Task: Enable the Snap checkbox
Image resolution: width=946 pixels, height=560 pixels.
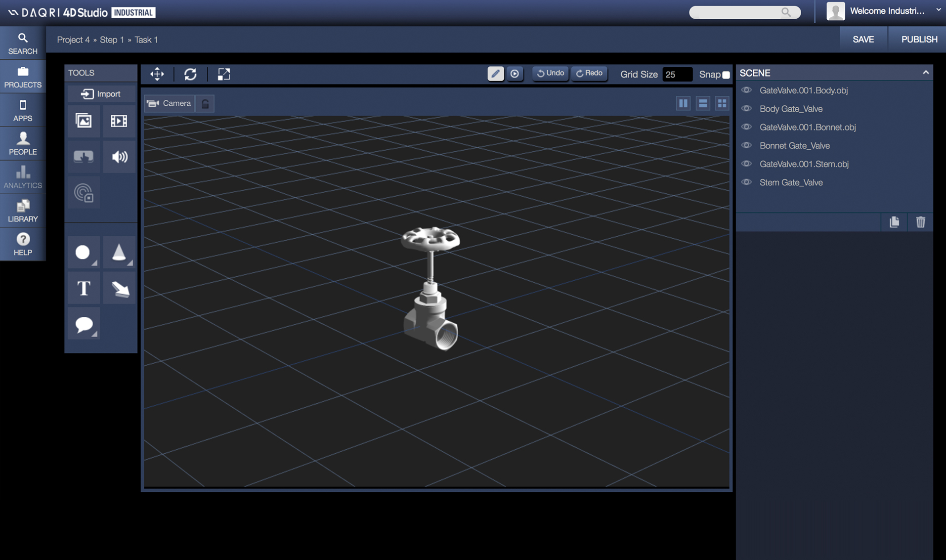Action: click(726, 75)
